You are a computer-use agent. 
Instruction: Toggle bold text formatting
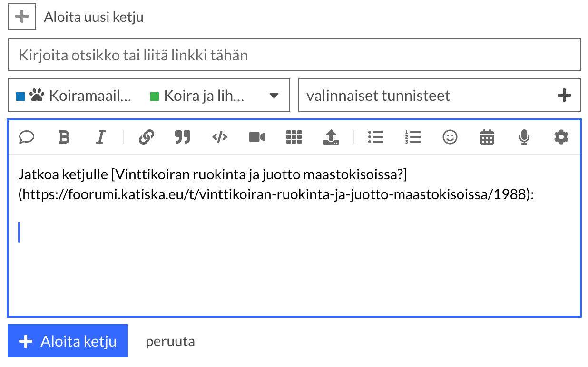[x=64, y=137]
